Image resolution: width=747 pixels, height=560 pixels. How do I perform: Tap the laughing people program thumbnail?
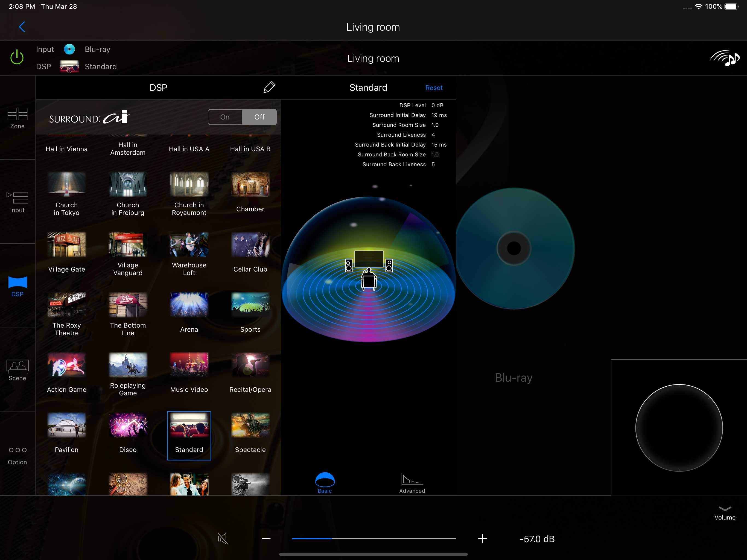coord(189,484)
